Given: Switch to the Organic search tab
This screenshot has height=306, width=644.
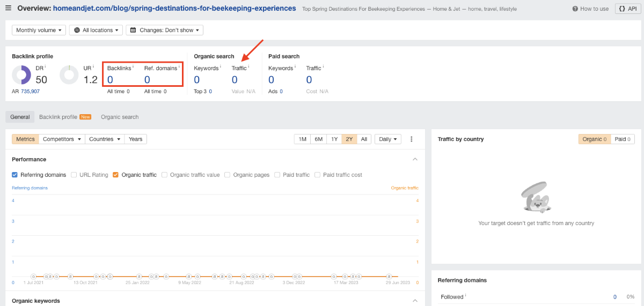Looking at the screenshot, I should (120, 117).
